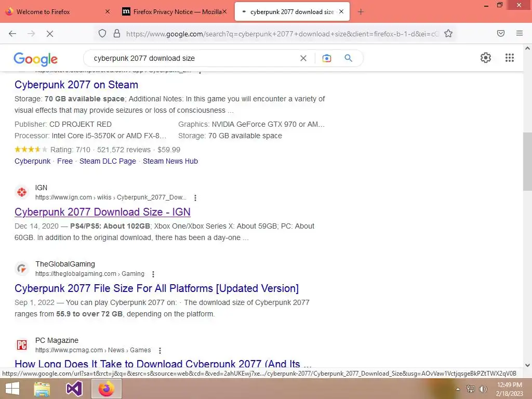The image size is (532, 399).
Task: Close the Firefox Privacy Notice tab
Action: pyautogui.click(x=224, y=11)
